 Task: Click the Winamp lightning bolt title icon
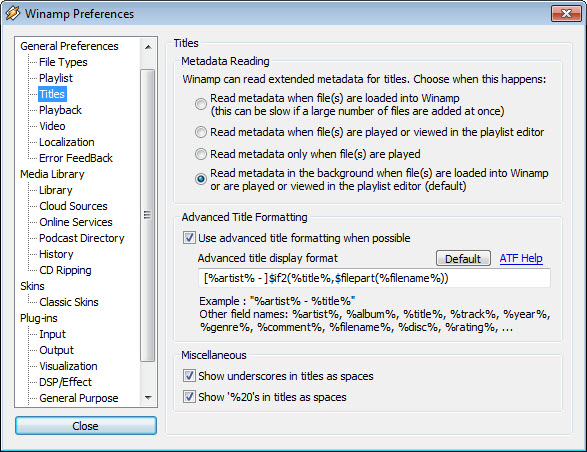(13, 13)
